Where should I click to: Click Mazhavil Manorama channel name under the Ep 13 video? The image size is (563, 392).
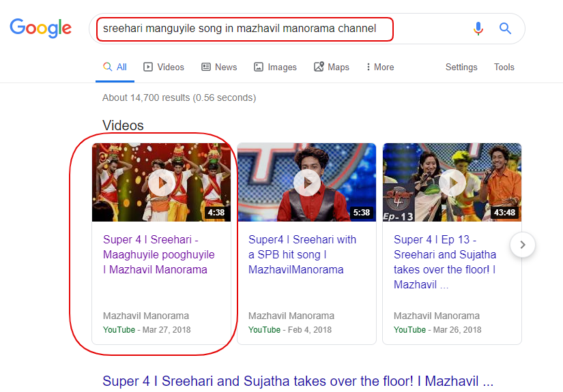click(x=437, y=316)
